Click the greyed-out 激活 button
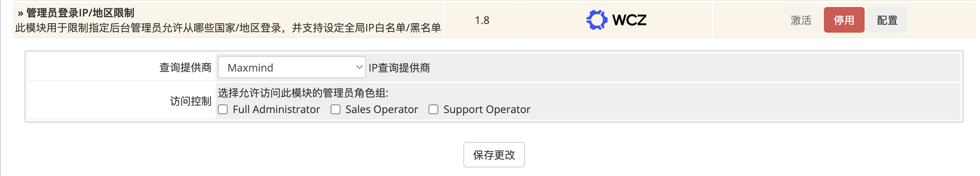Screen dimensions: 980x176 click(x=800, y=20)
